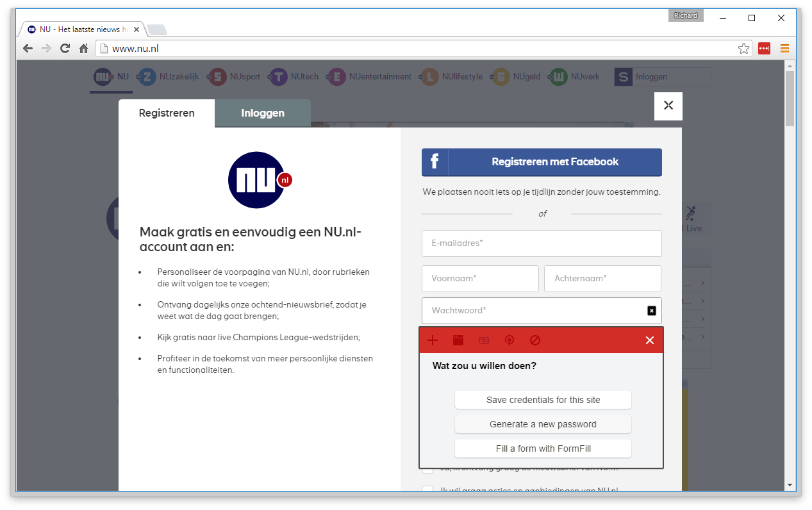This screenshot has height=510, width=812.
Task: Click bullet text 'Kijk gratis naar live Champions League-wedstrijden'
Action: click(259, 337)
